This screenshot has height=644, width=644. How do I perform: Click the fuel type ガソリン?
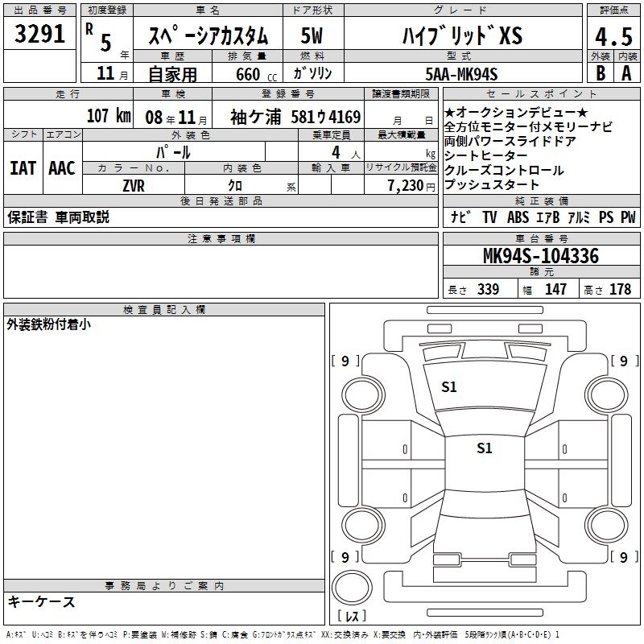coord(312,73)
